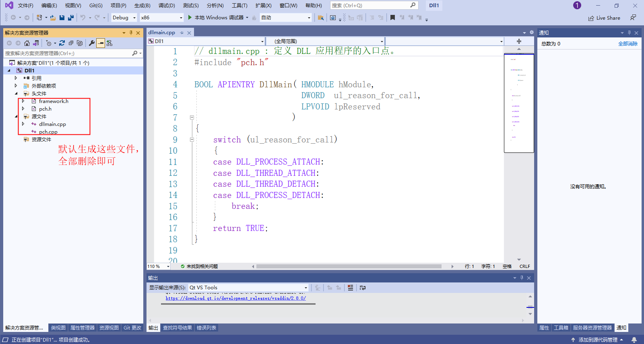The width and height of the screenshot is (644, 344).
Task: Toggle Word Wrap in Output panel
Action: click(x=363, y=288)
